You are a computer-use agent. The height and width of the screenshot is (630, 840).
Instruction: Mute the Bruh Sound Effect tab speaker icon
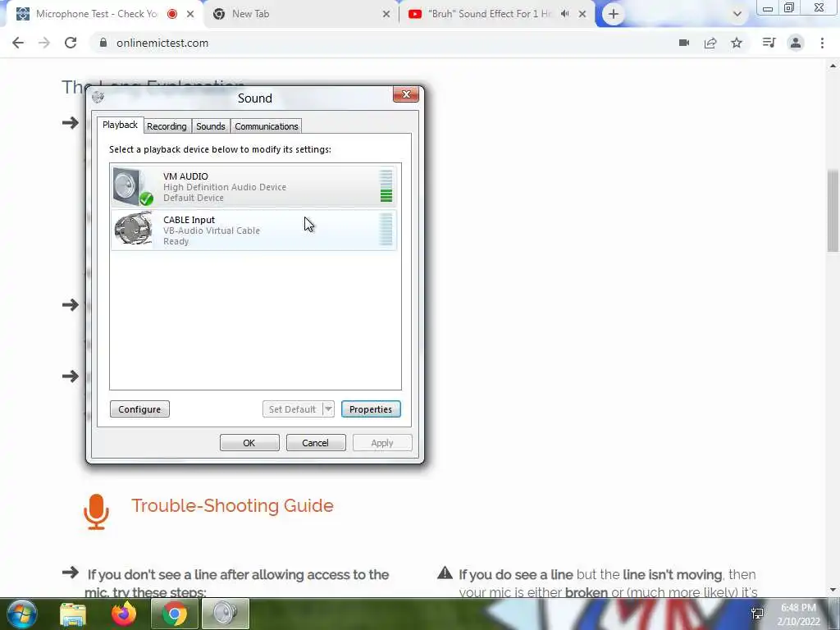point(564,14)
